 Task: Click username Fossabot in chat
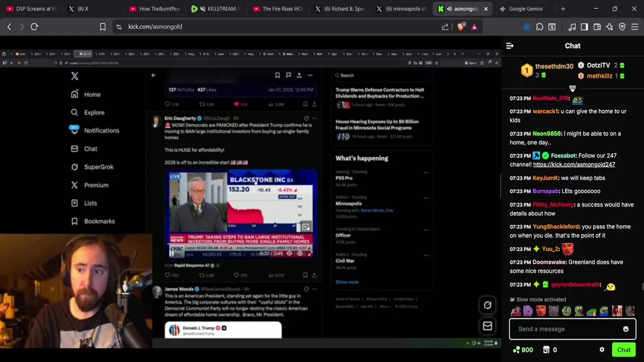coord(563,156)
